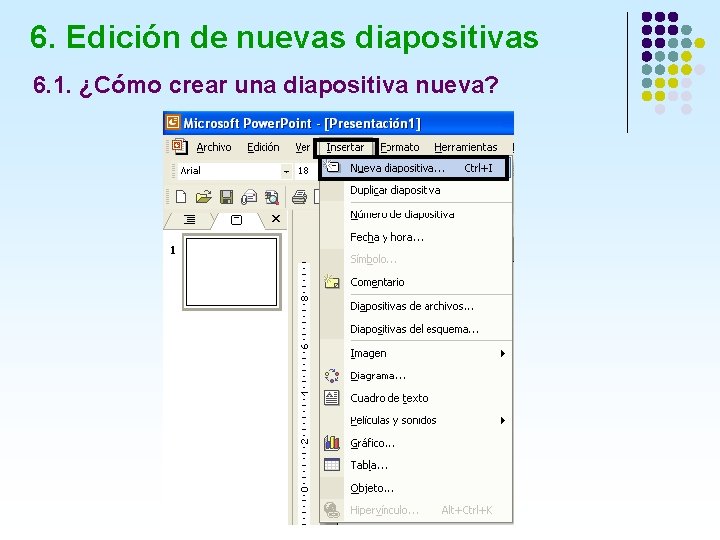Open the Ver menu
The image size is (720, 540).
tap(302, 147)
